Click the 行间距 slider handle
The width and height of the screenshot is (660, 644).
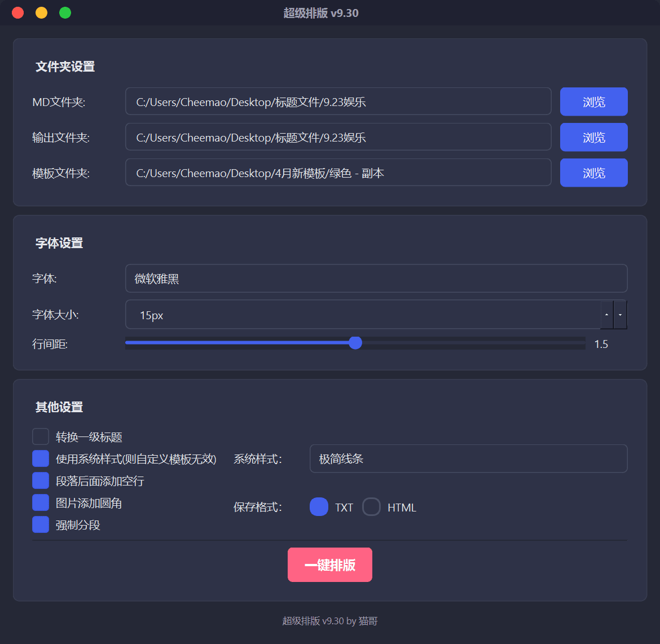point(355,343)
